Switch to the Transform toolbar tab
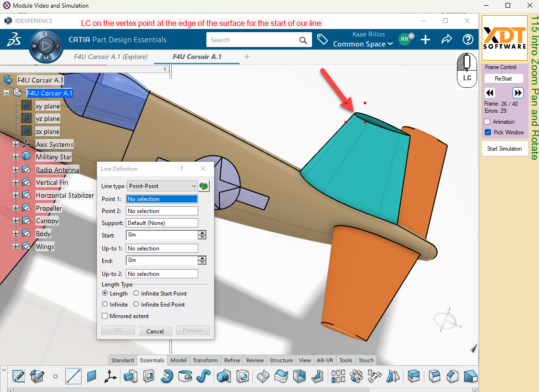539x392 pixels. [x=205, y=360]
